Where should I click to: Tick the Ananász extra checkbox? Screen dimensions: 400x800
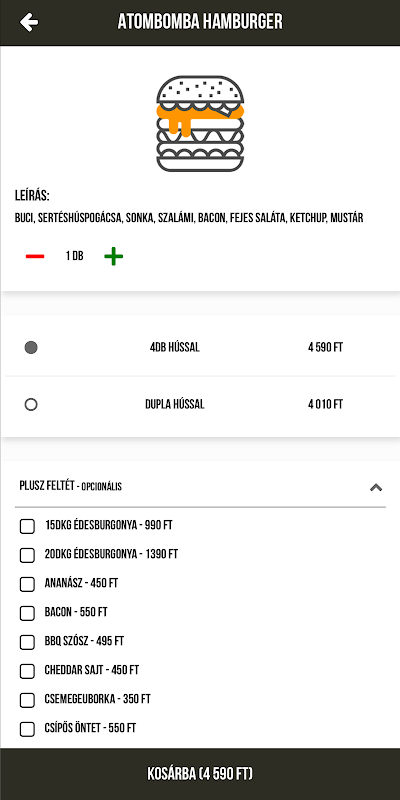pos(27,584)
